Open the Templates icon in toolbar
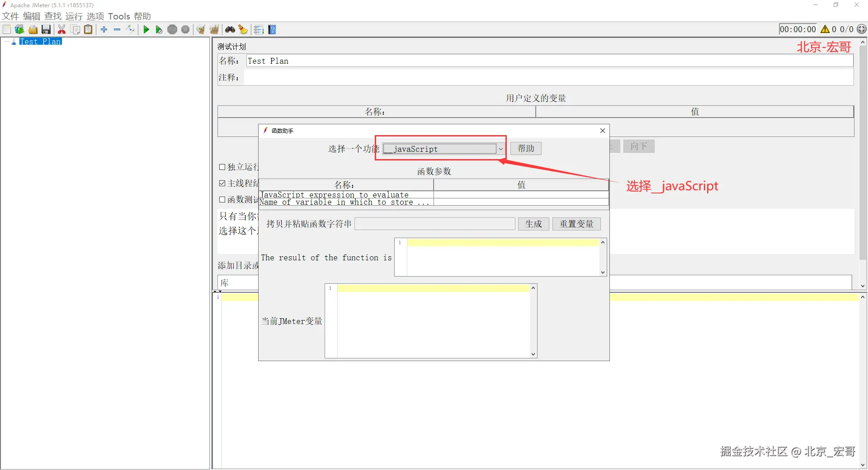The height and width of the screenshot is (470, 868). click(x=19, y=29)
